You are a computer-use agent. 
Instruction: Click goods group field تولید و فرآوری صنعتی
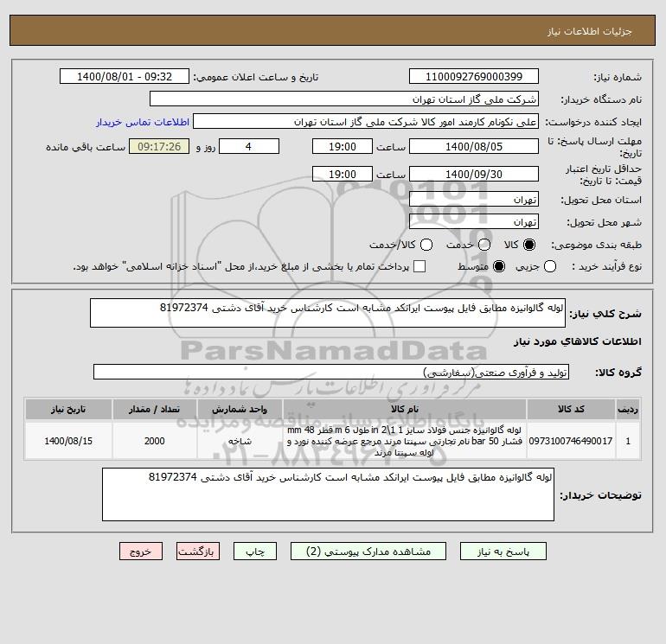(331, 372)
